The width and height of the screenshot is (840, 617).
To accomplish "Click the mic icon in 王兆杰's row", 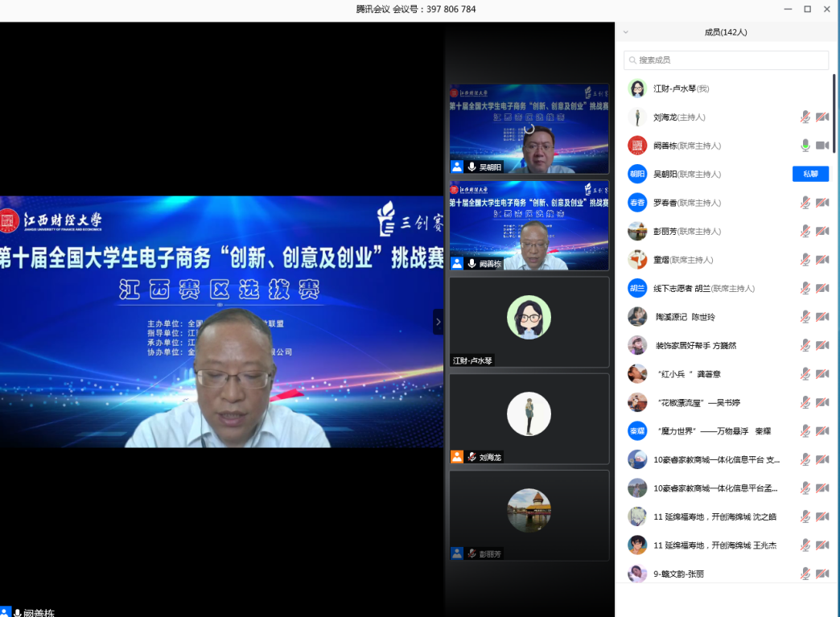I will tap(805, 545).
